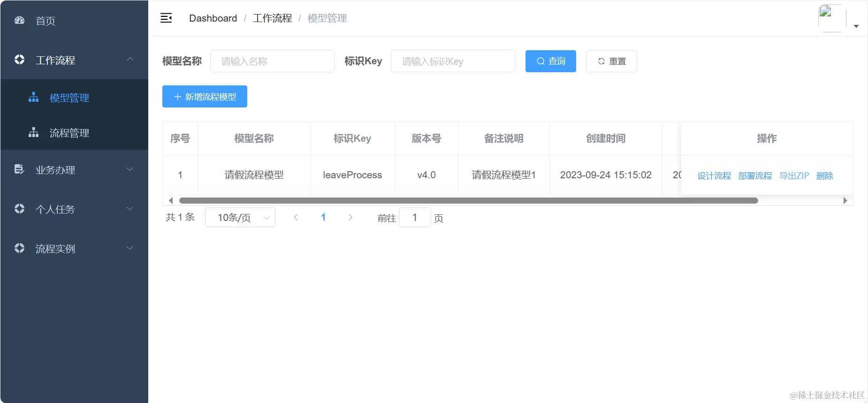The width and height of the screenshot is (868, 403).
Task: Click the 模型管理 breadcrumb text
Action: (x=327, y=18)
